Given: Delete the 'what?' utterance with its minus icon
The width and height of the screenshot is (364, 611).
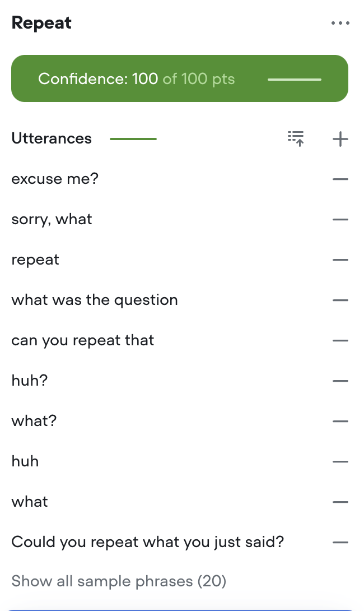Looking at the screenshot, I should click(340, 421).
